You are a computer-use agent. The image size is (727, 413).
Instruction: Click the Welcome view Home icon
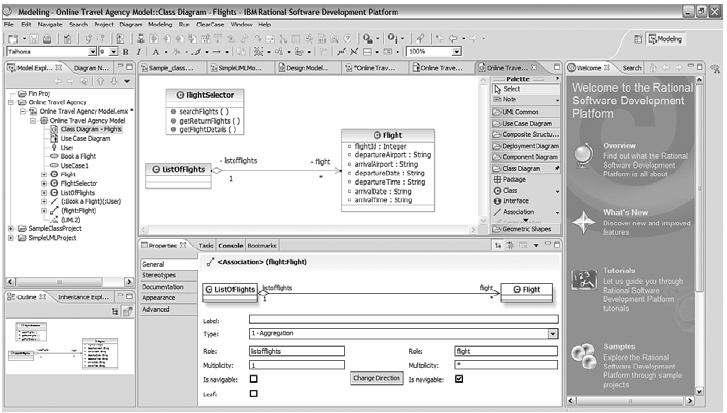tap(653, 68)
